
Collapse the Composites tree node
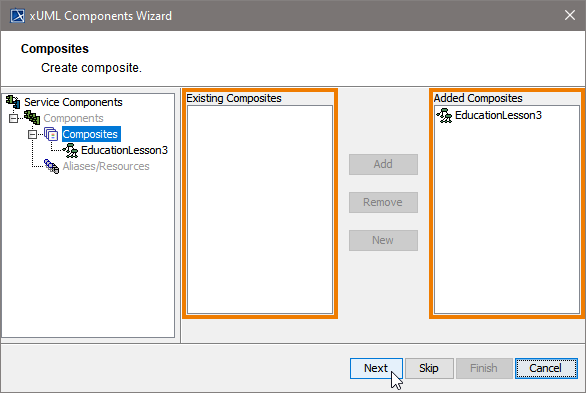pyautogui.click(x=33, y=134)
